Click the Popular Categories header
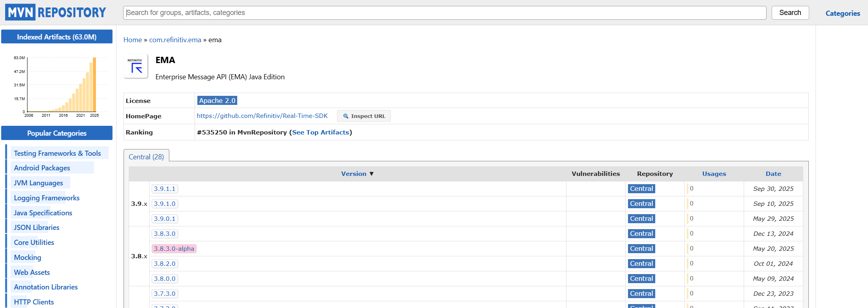The height and width of the screenshot is (308, 868). click(57, 133)
